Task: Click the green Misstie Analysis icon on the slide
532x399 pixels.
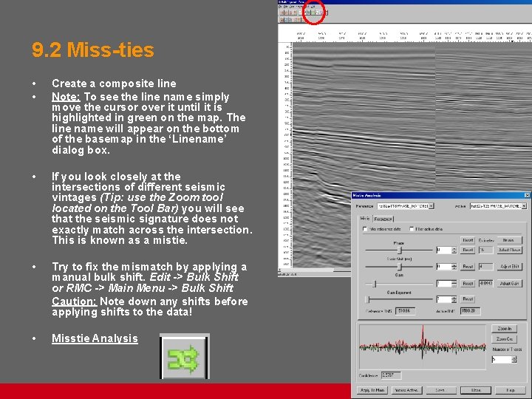Action: pyautogui.click(x=185, y=356)
